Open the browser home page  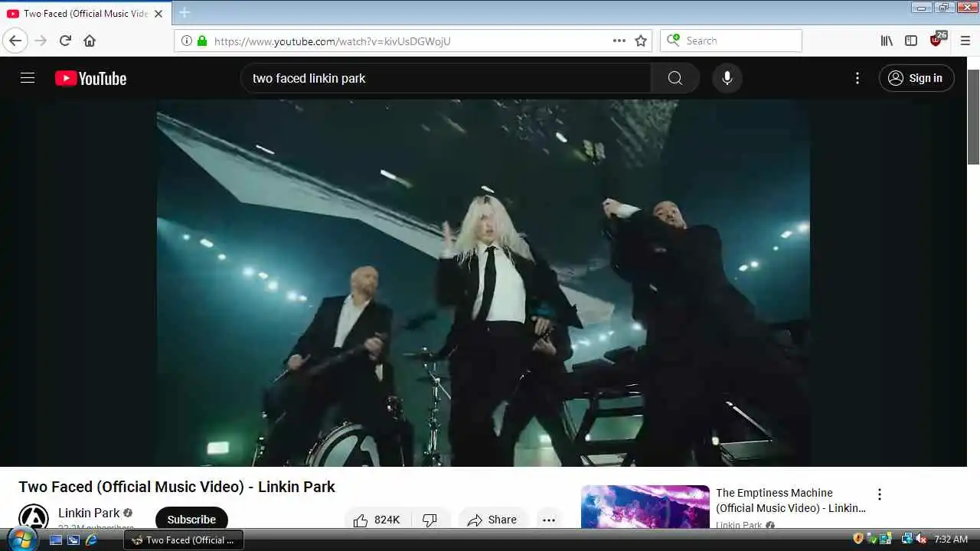point(90,41)
